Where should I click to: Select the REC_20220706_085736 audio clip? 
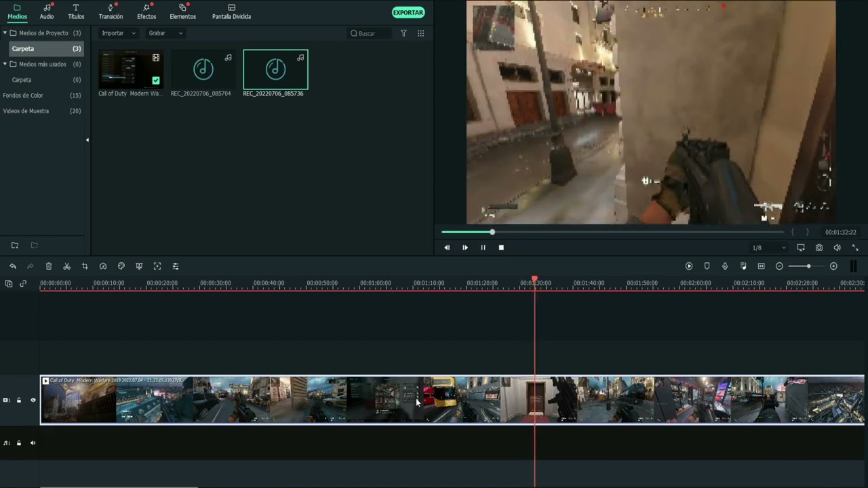click(275, 69)
